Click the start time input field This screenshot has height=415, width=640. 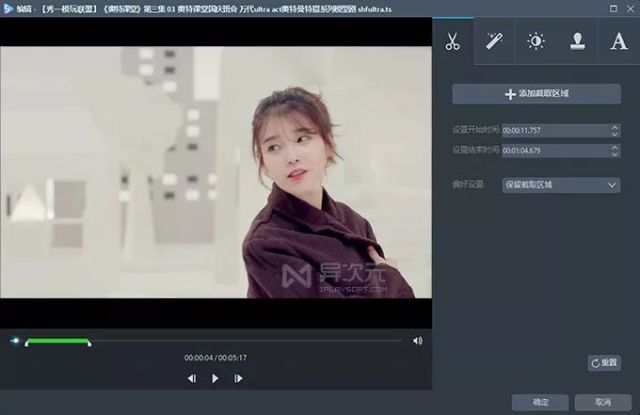click(556, 131)
